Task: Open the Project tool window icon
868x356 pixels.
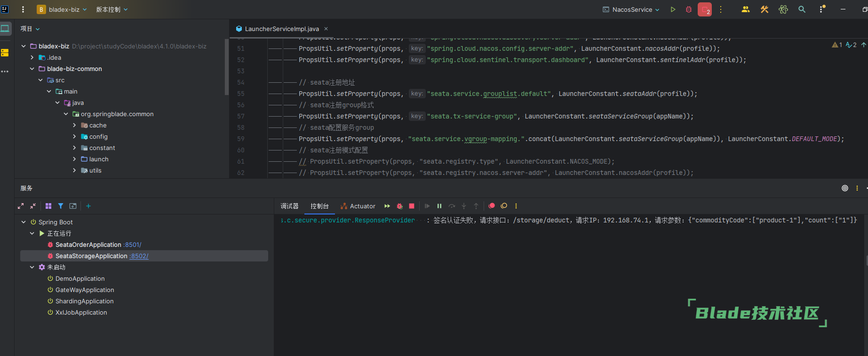Action: click(x=5, y=28)
